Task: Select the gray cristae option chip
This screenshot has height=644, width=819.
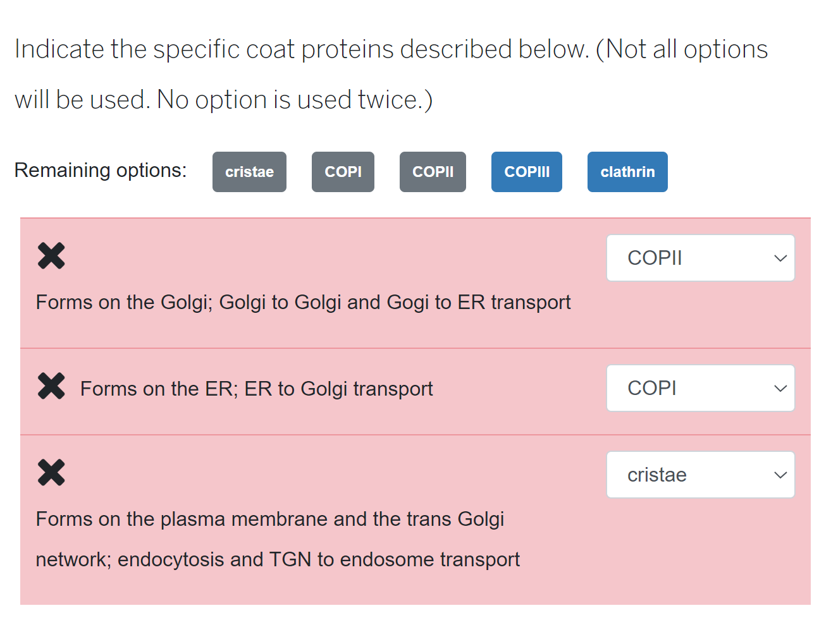Action: coord(249,172)
